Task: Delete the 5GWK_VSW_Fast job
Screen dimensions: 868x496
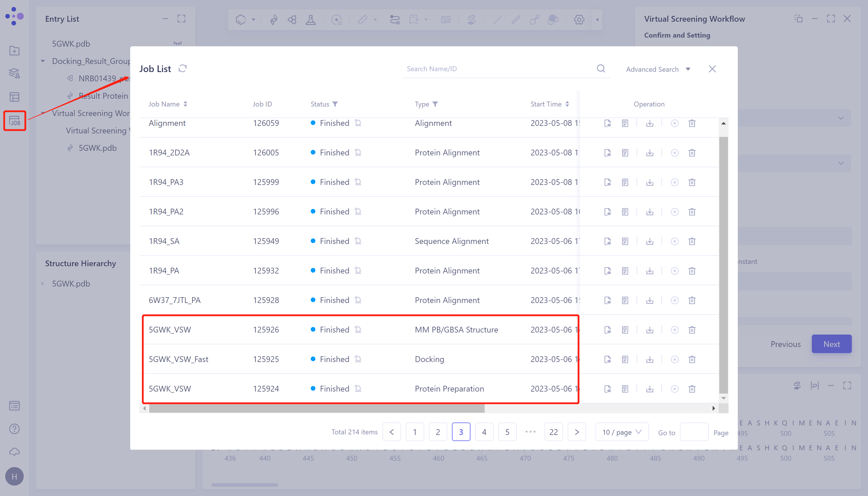Action: pyautogui.click(x=692, y=359)
